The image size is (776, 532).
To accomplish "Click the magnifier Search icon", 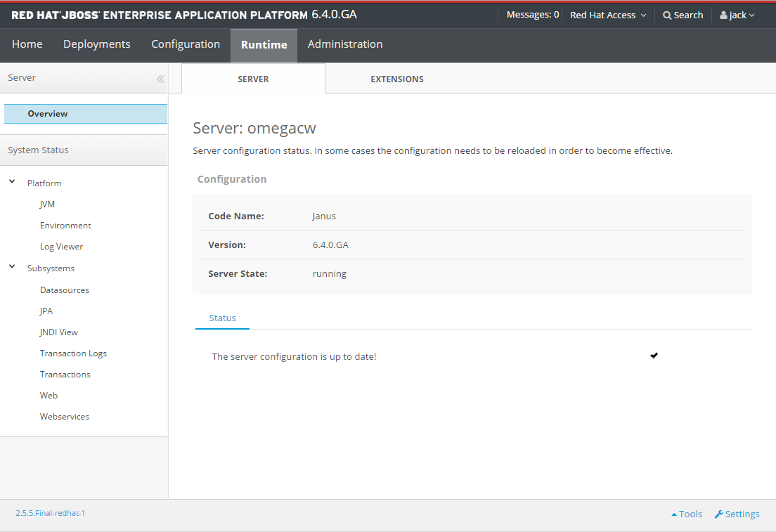I will pyautogui.click(x=667, y=15).
